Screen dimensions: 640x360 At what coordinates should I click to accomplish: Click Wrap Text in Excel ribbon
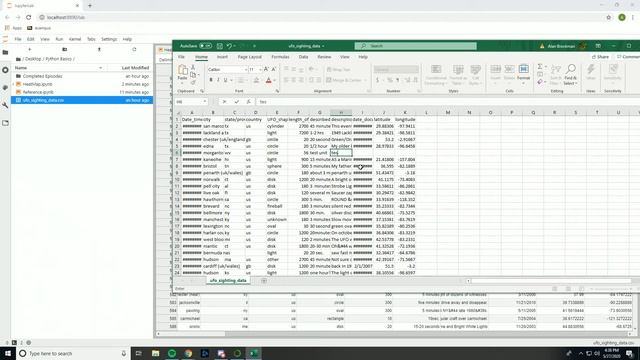coord(339,70)
